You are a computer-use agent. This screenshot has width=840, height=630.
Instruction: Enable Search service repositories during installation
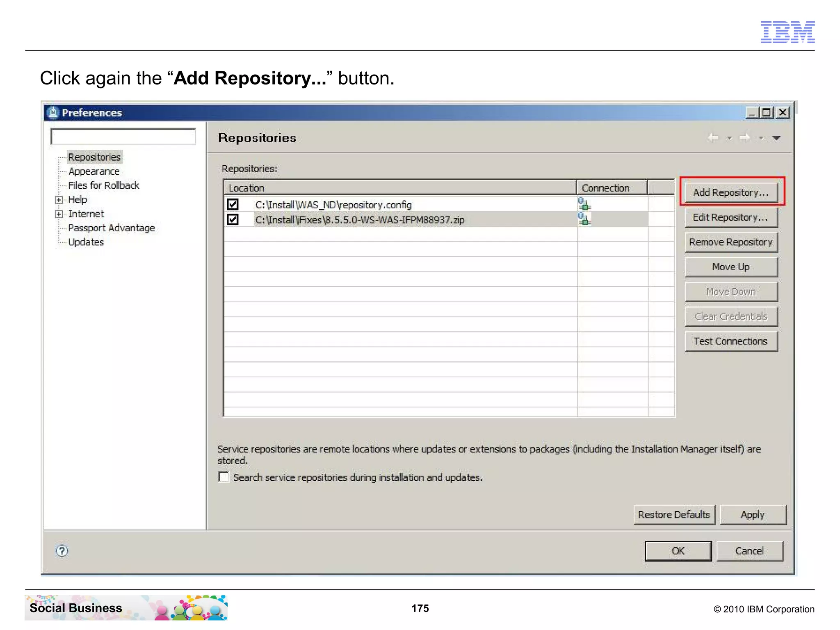coord(224,477)
